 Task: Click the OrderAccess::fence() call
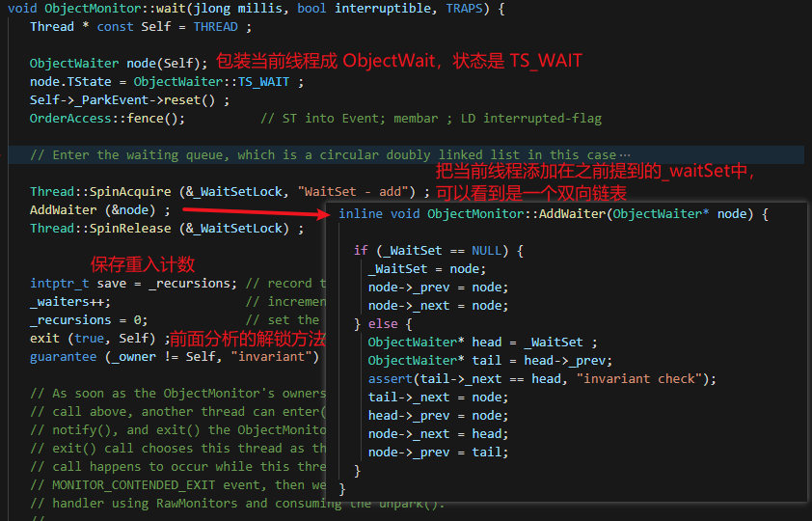pos(107,119)
